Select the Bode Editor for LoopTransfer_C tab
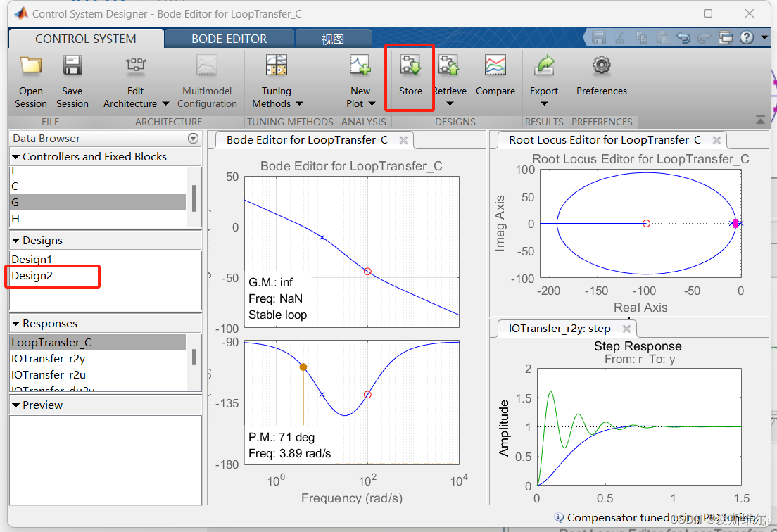The width and height of the screenshot is (777, 532). click(x=308, y=140)
